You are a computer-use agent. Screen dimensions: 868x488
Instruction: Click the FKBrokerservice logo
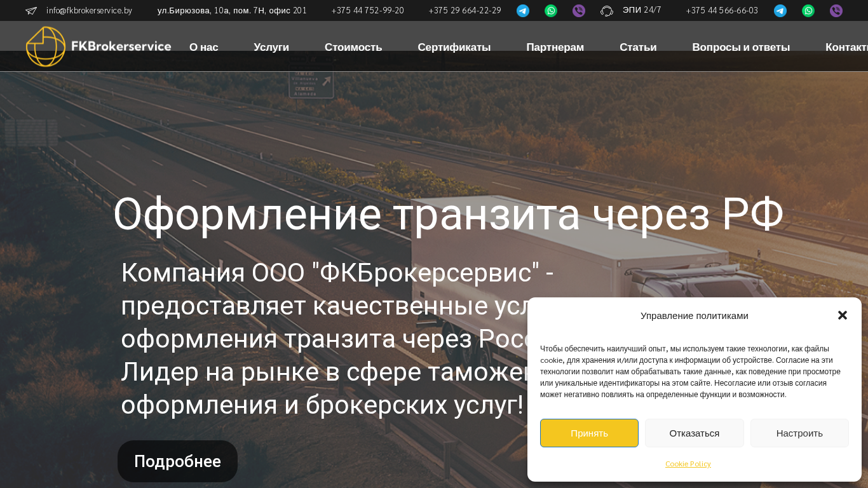(x=98, y=46)
